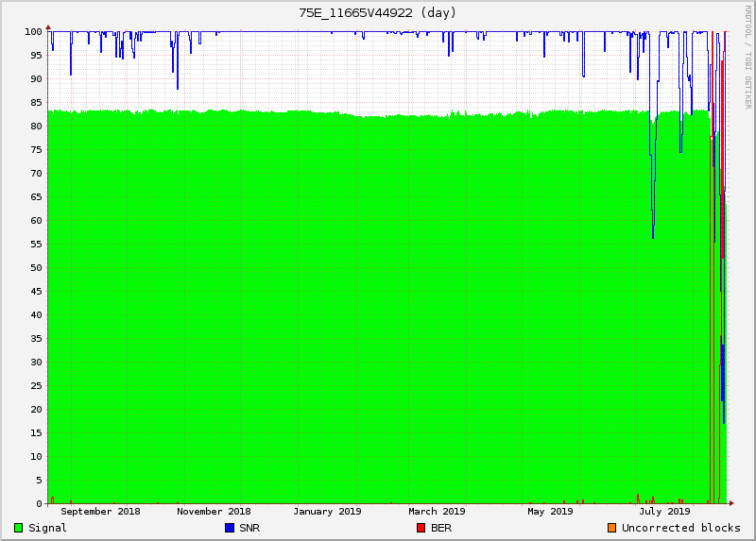Click the green Signal legend swatch
The image size is (756, 541).
18,528
